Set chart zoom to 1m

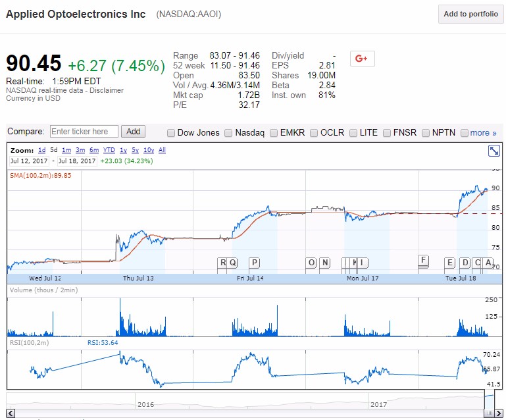coord(66,150)
